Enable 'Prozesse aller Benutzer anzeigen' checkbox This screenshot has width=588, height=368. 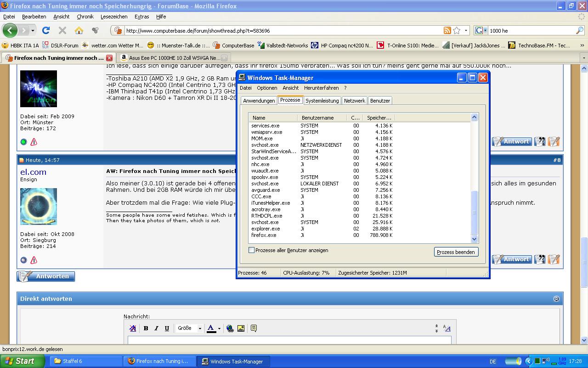click(251, 250)
